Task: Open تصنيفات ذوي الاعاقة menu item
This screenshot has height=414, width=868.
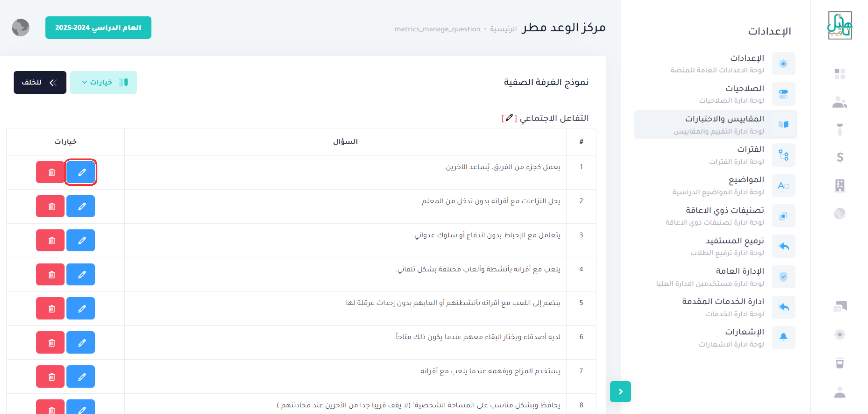Action: click(715, 216)
